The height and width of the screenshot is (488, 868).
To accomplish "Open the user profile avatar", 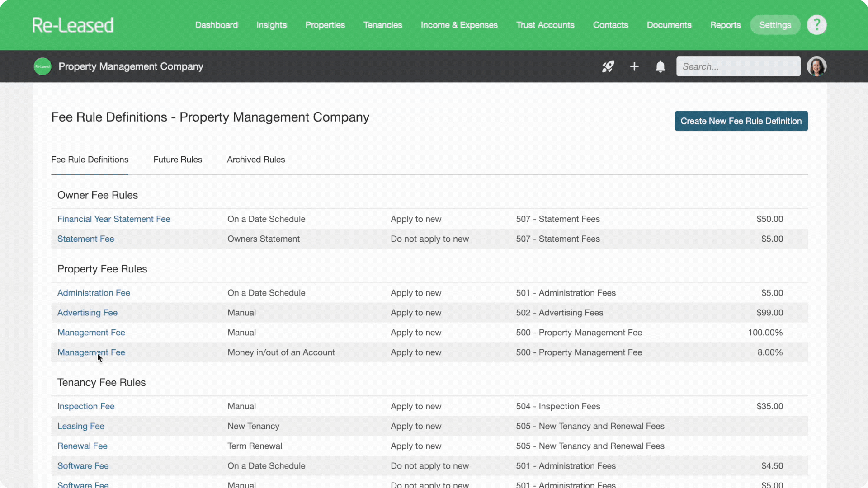I will pyautogui.click(x=816, y=66).
